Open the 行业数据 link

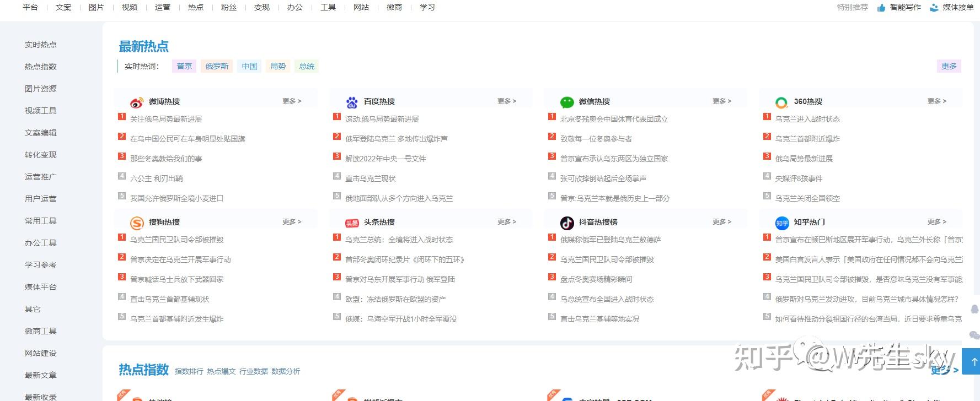pyautogui.click(x=254, y=371)
